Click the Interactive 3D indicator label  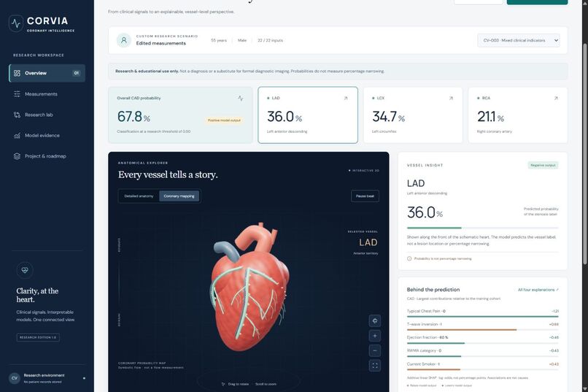tap(364, 171)
